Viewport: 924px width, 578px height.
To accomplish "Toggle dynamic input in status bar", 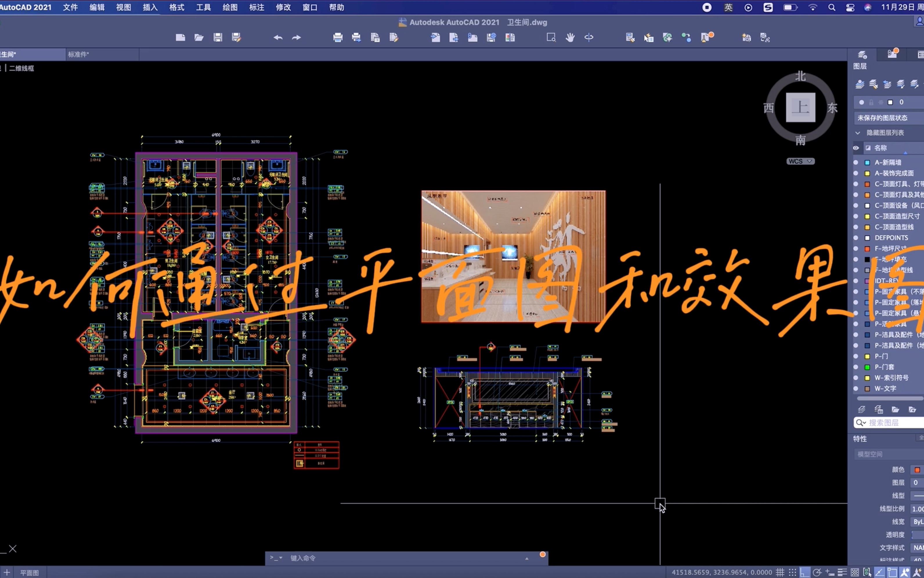I will coord(830,572).
